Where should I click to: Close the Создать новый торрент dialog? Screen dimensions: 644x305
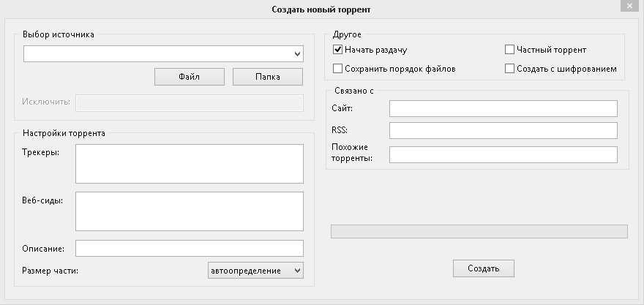tap(629, 6)
